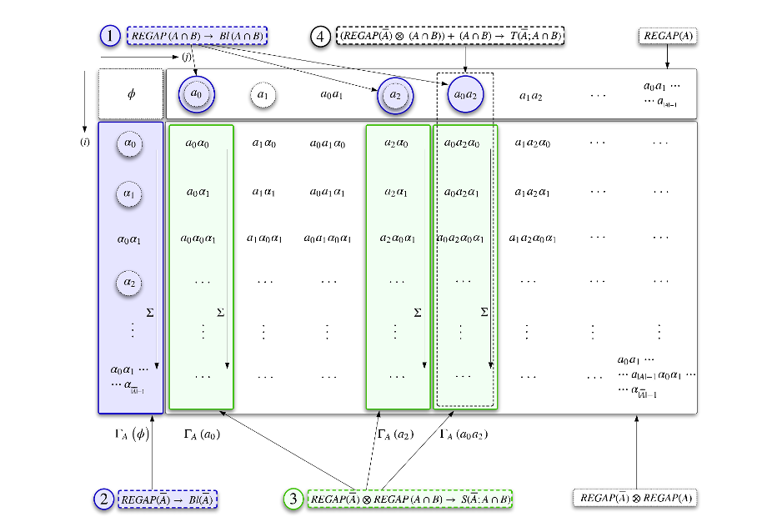Click the ϕ cell in the table corner
This screenshot has width=782, height=532.
click(x=131, y=93)
